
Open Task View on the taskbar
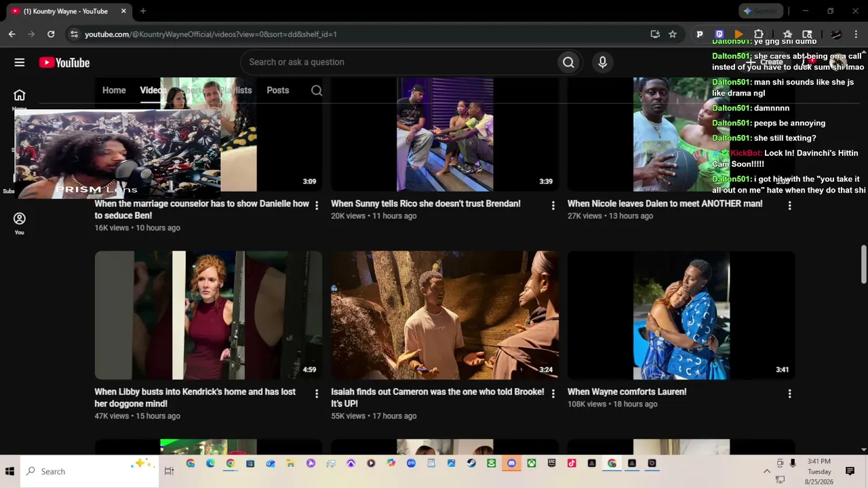point(169,471)
